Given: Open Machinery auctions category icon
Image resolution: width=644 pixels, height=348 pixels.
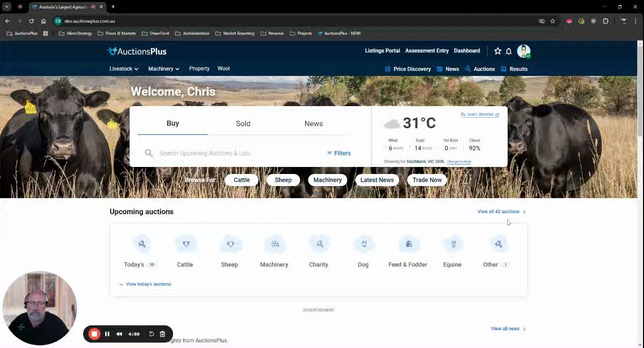Looking at the screenshot, I should point(275,244).
